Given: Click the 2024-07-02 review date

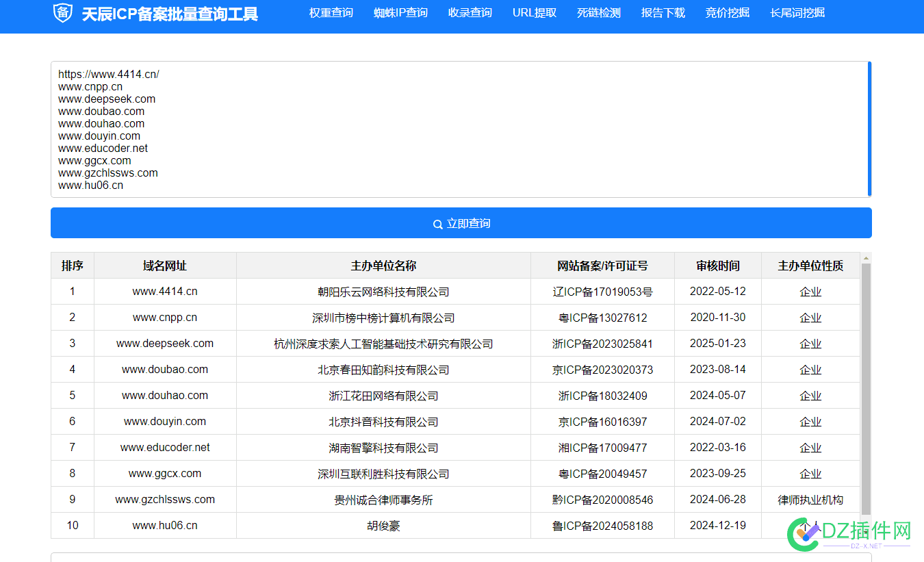Looking at the screenshot, I should 718,422.
